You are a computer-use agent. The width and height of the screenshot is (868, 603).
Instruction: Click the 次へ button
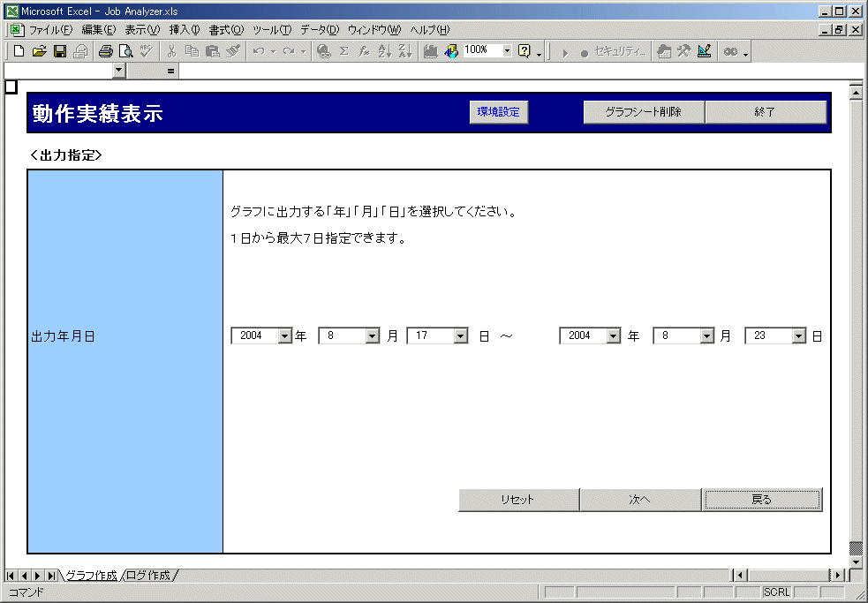click(640, 500)
